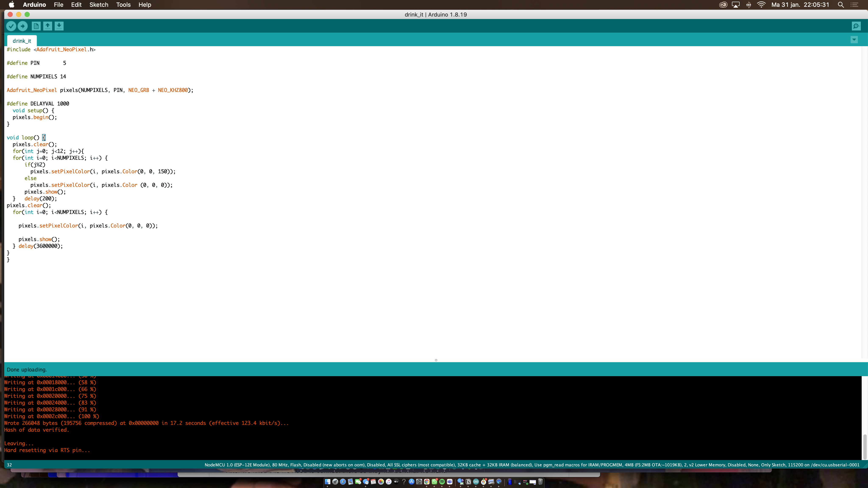Click the 'for(int j=0; j<12; j++){' line
The height and width of the screenshot is (488, 868).
(48, 151)
